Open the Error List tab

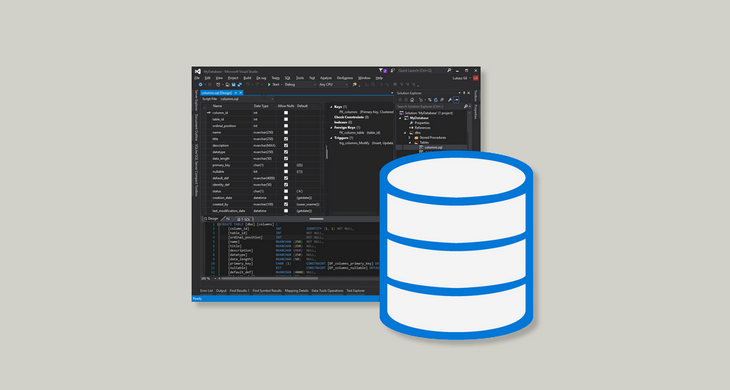point(206,291)
